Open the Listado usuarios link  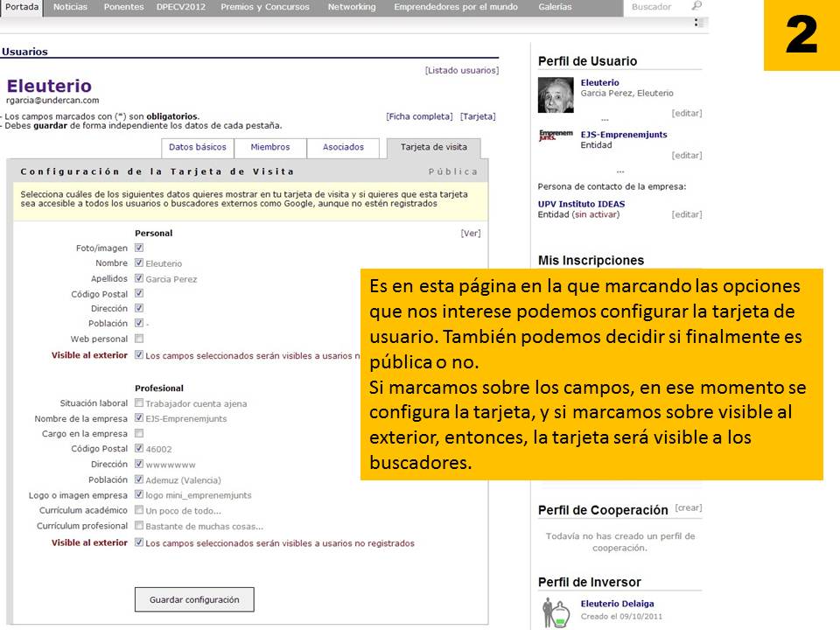463,69
